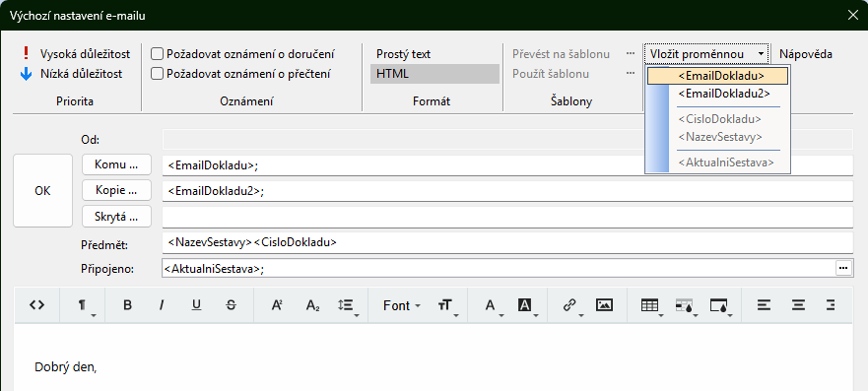This screenshot has height=391, width=868.
Task: Open the text background color picker
Action: point(527,305)
